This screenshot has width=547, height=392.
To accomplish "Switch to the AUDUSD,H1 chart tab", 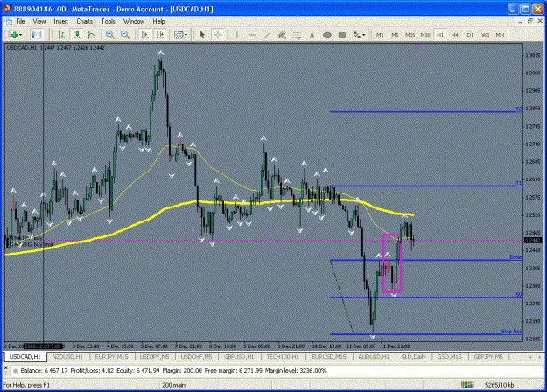I will 374,357.
